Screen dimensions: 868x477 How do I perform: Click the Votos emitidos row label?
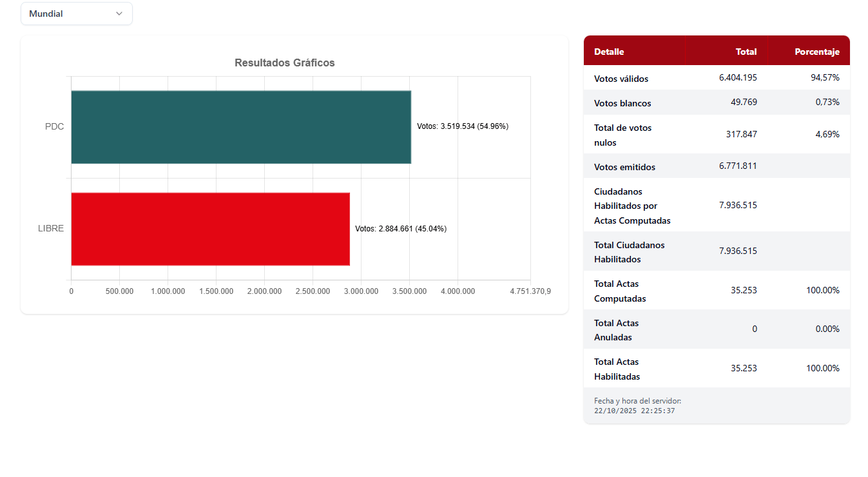(x=624, y=167)
